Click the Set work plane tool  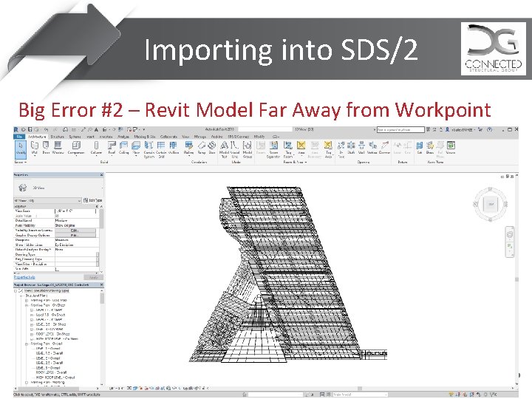tap(420, 149)
